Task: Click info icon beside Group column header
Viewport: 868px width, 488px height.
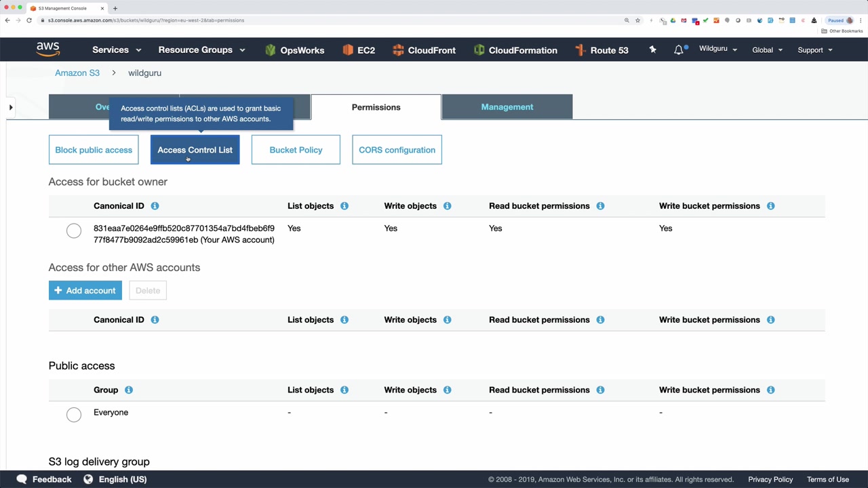Action: (129, 390)
